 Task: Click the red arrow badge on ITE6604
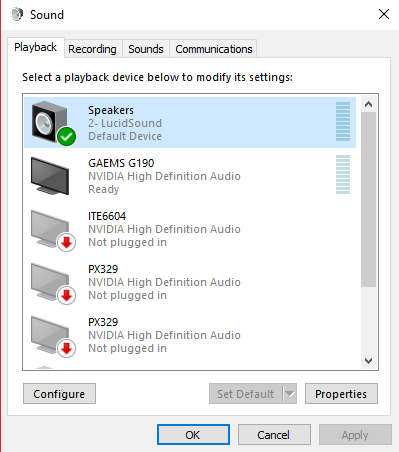67,243
